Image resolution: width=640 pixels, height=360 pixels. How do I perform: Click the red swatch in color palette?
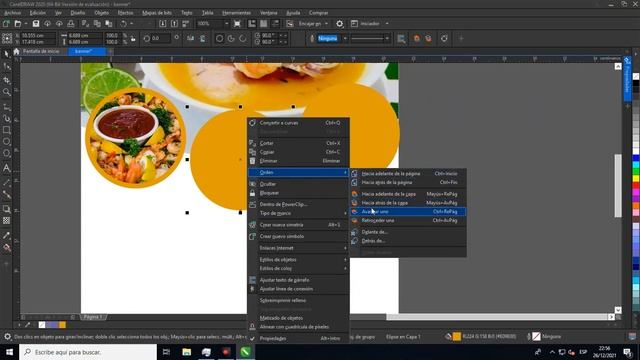click(x=636, y=186)
